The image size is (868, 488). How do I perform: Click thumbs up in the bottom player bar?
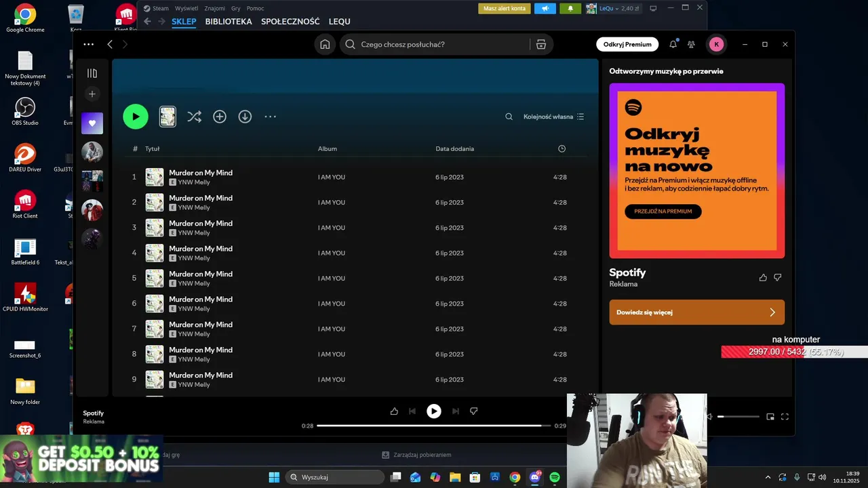click(394, 411)
